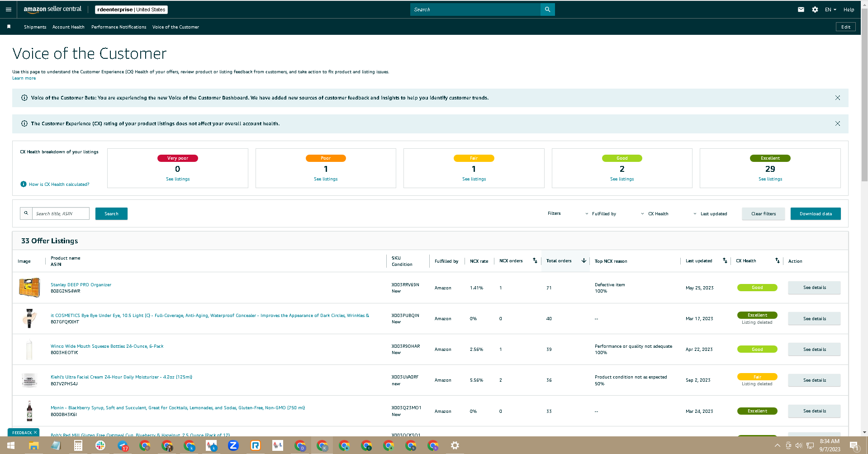Click the Monin syrup bottle thumbnail
This screenshot has height=454, width=868.
29,411
